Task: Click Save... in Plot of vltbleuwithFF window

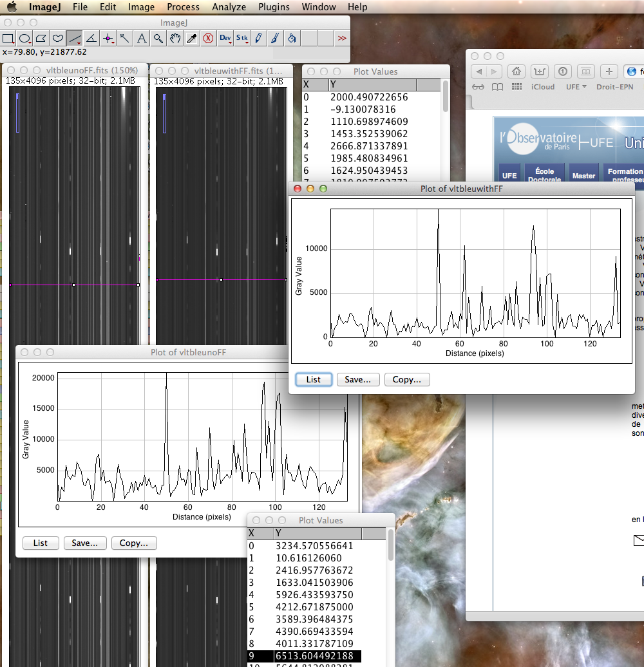Action: coord(357,379)
